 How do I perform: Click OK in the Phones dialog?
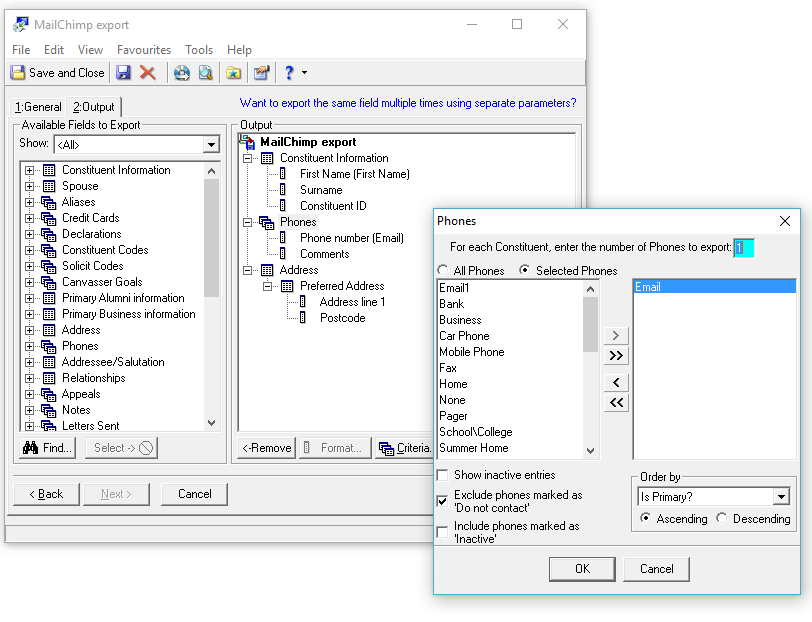[583, 569]
